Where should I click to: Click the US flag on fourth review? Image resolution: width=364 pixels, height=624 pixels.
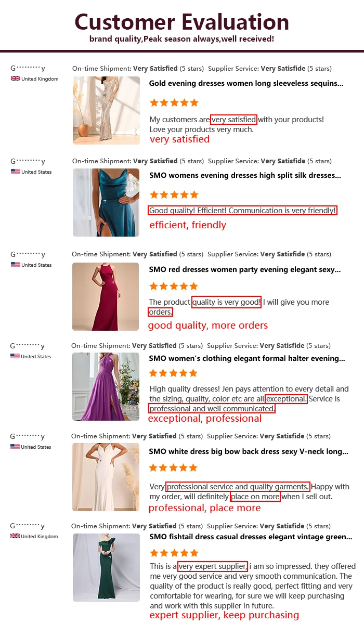(x=15, y=356)
